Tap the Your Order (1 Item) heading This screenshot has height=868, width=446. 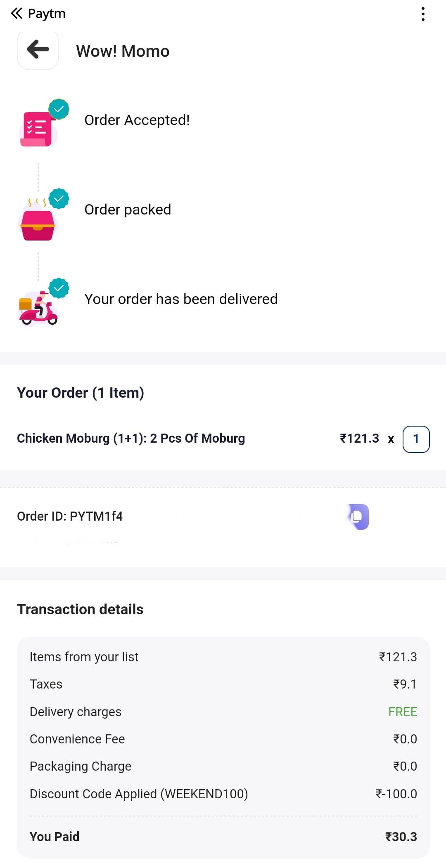tap(81, 393)
